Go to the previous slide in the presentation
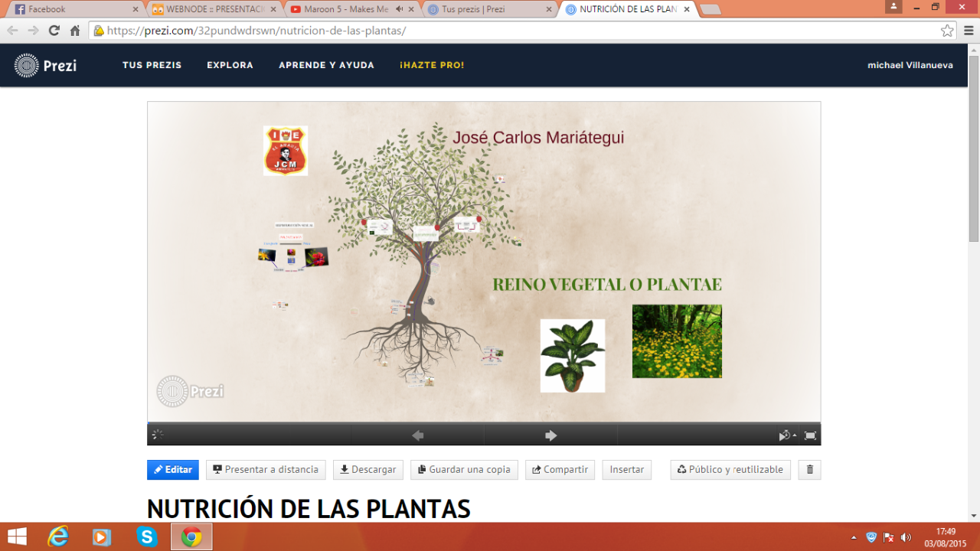 pos(417,435)
